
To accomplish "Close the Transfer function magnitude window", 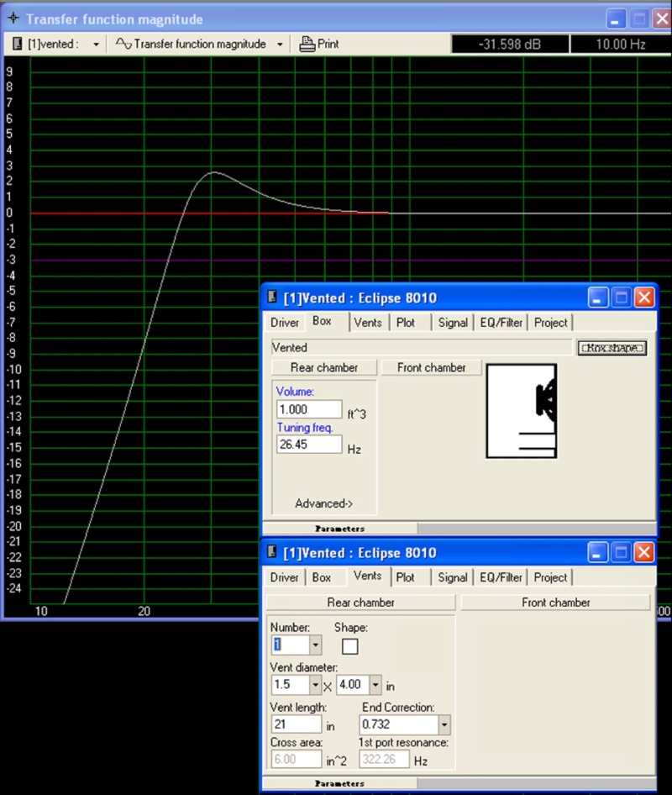I will pos(662,19).
